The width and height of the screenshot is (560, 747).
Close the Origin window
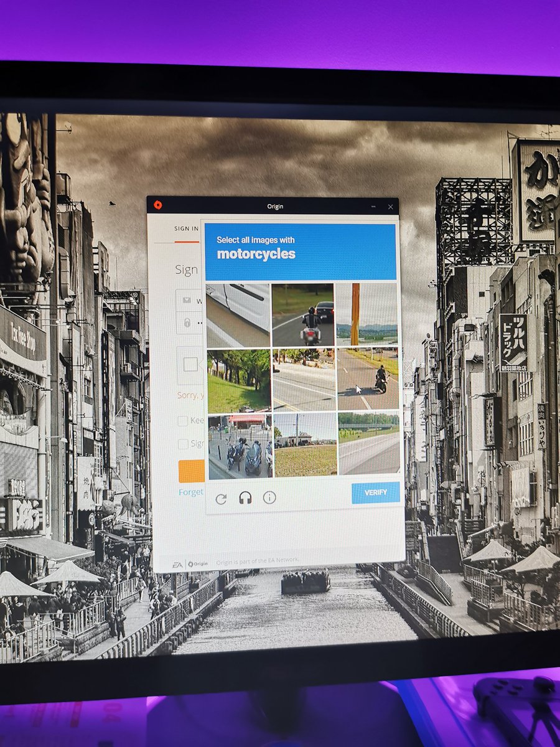pyautogui.click(x=391, y=207)
